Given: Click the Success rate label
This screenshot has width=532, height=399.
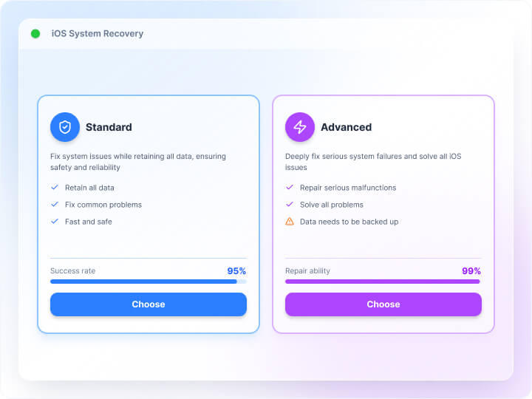Looking at the screenshot, I should point(73,270).
